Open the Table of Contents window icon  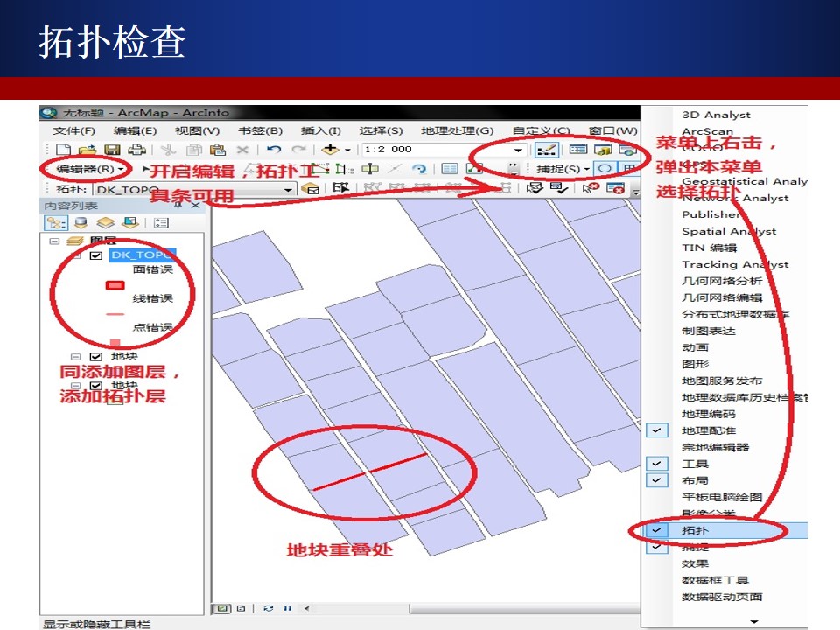point(578,150)
